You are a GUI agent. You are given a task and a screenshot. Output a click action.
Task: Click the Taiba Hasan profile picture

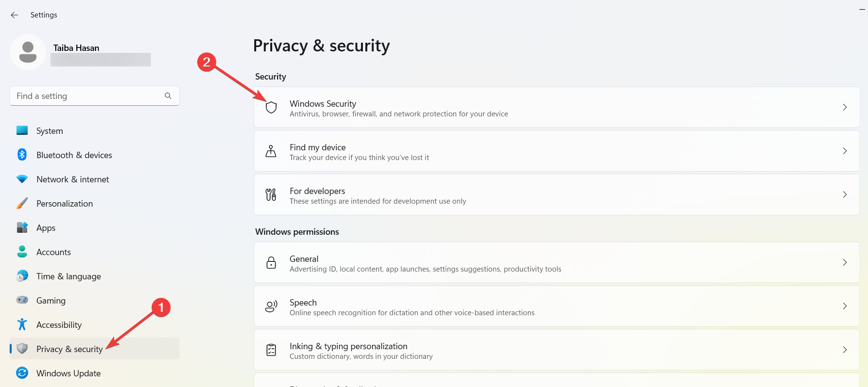[x=28, y=52]
